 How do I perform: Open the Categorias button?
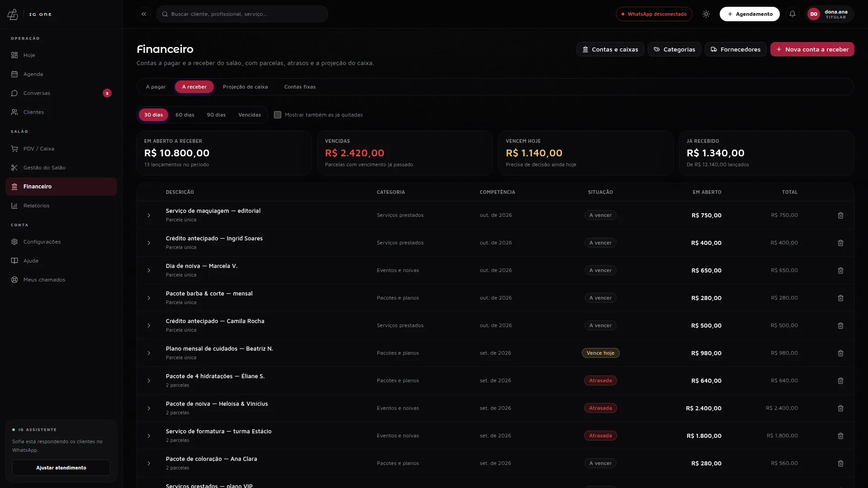[x=674, y=49]
